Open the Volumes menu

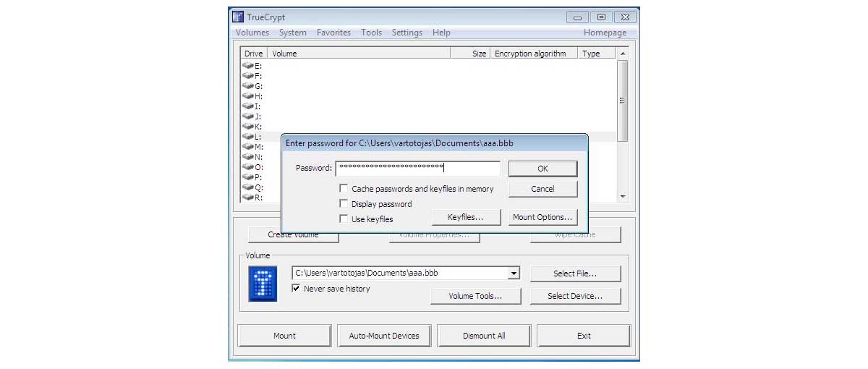coord(252,33)
